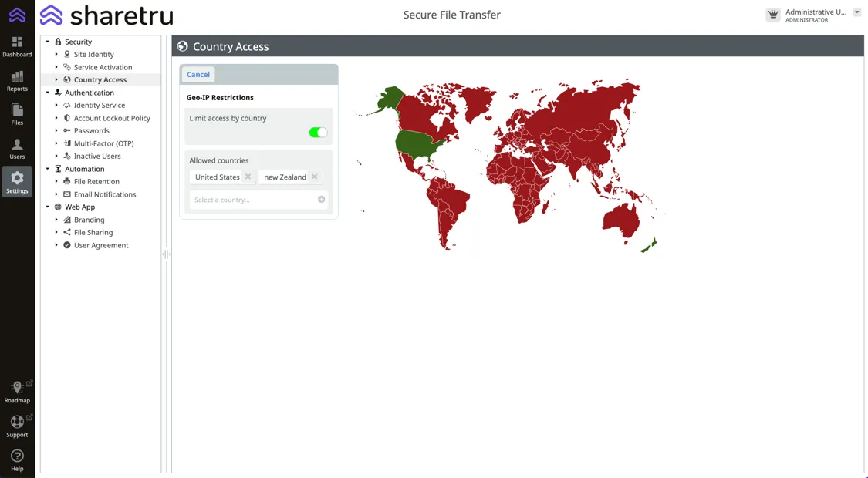Image resolution: width=868 pixels, height=478 pixels.
Task: Open the Administrative user dropdown arrow
Action: click(856, 12)
